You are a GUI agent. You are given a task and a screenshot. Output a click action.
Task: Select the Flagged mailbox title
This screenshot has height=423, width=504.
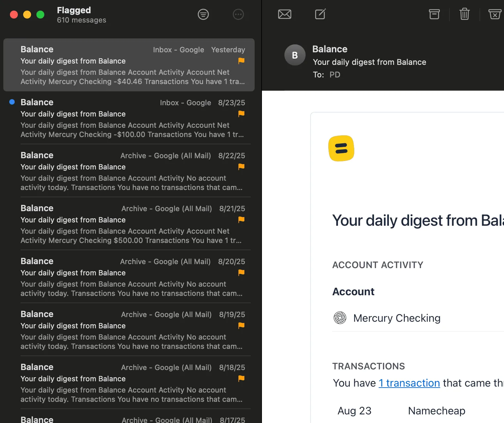(x=73, y=10)
